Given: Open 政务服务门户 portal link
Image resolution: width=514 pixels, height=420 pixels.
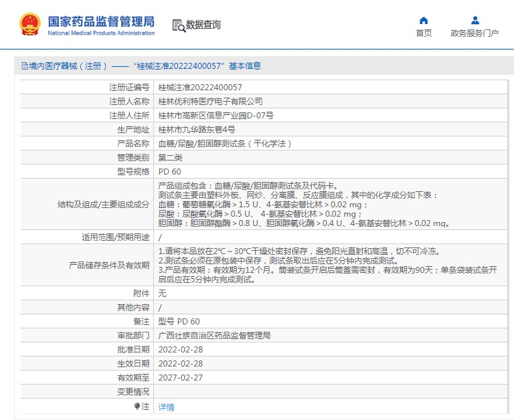Looking at the screenshot, I should click(475, 33).
